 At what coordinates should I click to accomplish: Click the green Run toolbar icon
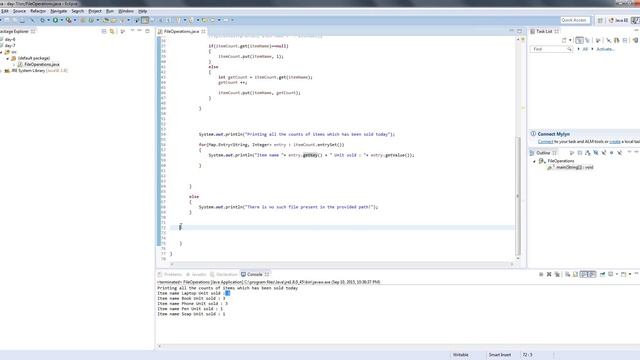(x=55, y=20)
